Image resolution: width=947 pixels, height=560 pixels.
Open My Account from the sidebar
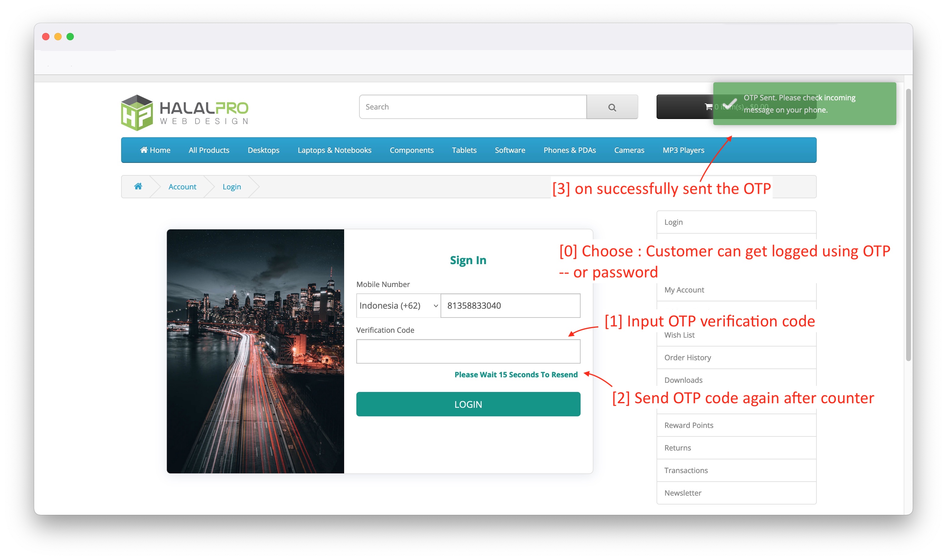coord(684,290)
